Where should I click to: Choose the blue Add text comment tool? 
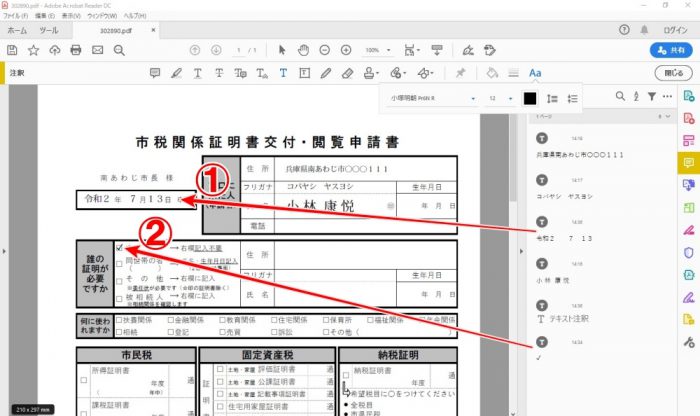point(283,73)
